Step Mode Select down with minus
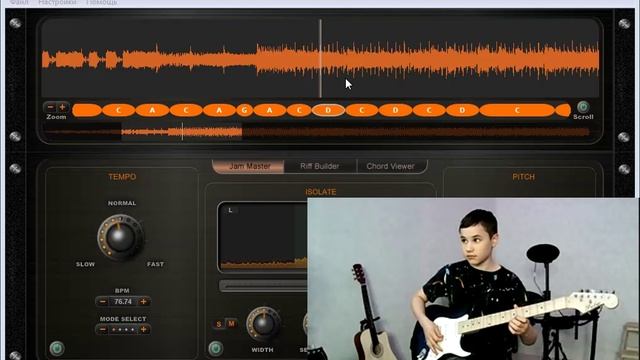The image size is (640, 360). pos(103,329)
